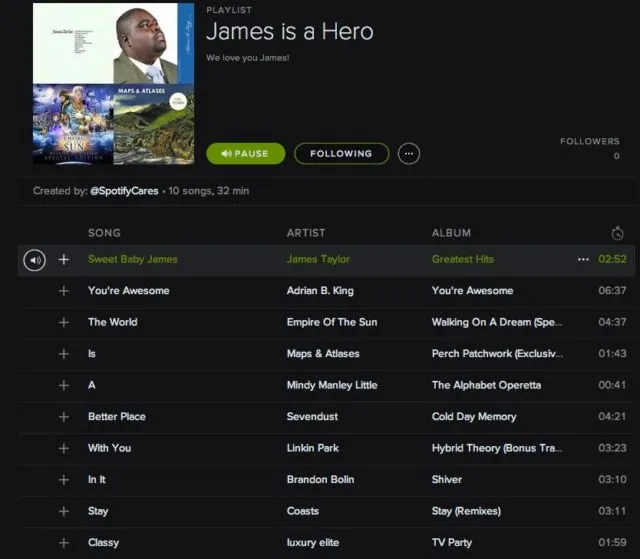The height and width of the screenshot is (559, 640).
Task: Select the song row titled In It
Action: click(x=327, y=480)
